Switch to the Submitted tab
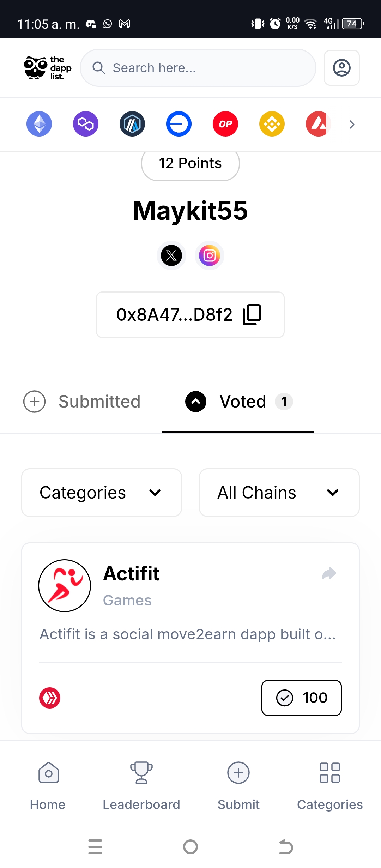381x868 pixels. pos(82,402)
